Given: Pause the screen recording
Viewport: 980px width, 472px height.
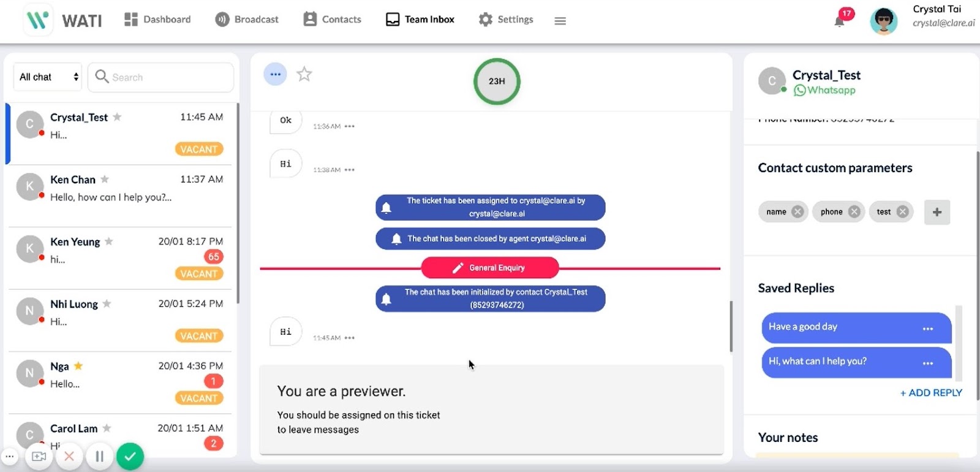Looking at the screenshot, I should [x=99, y=456].
